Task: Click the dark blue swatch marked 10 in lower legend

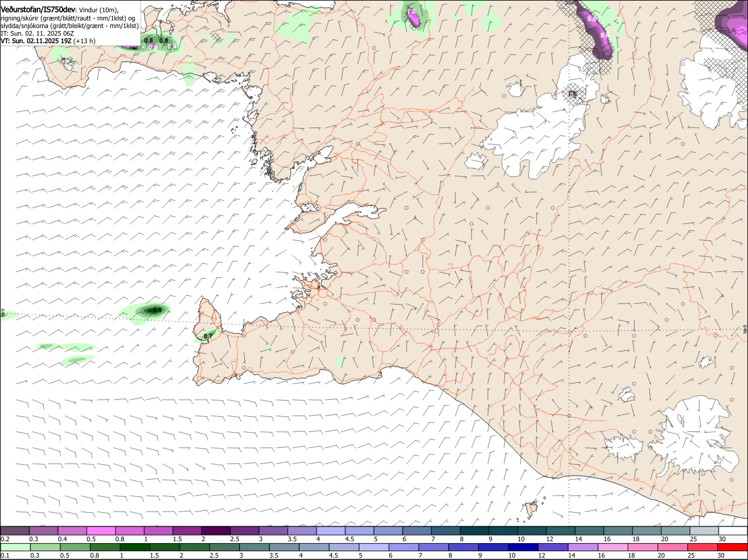Action: 524,547
